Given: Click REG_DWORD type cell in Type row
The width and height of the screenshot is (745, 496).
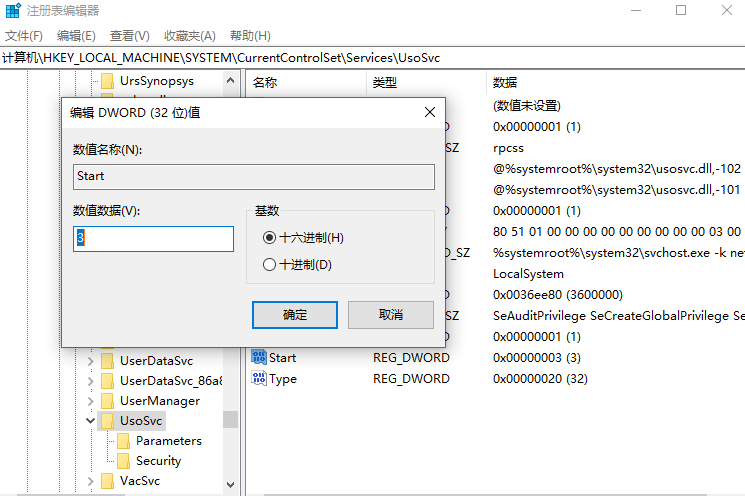Looking at the screenshot, I should click(x=411, y=379).
